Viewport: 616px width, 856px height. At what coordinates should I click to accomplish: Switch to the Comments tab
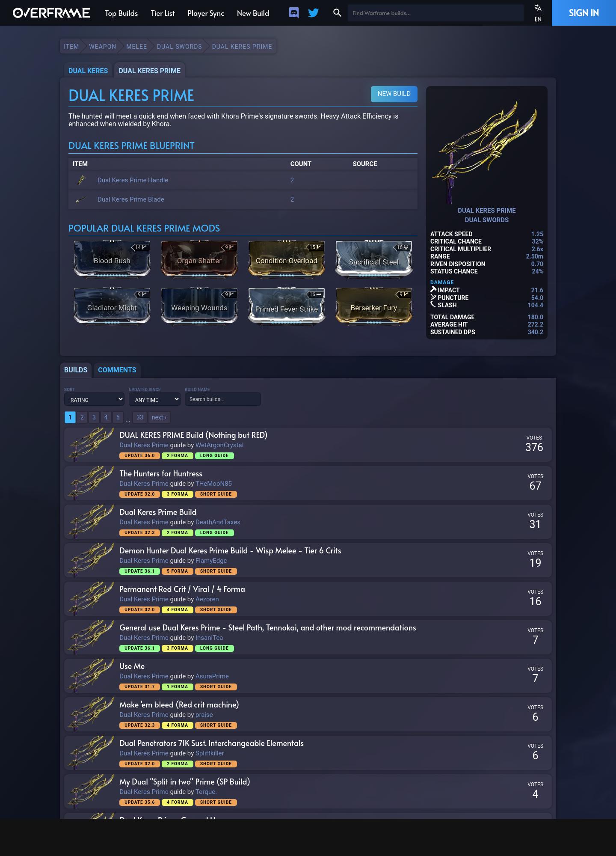(117, 370)
